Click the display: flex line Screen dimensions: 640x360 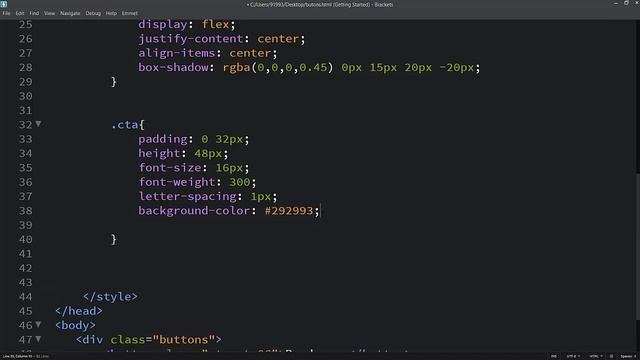tap(187, 24)
